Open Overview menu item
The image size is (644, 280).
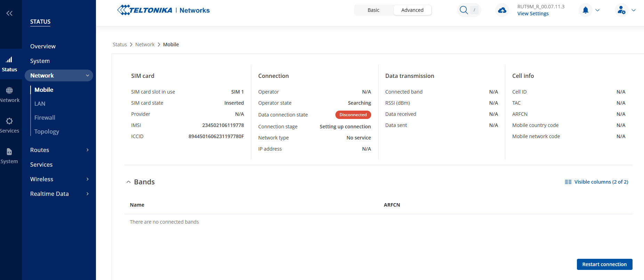tap(43, 46)
